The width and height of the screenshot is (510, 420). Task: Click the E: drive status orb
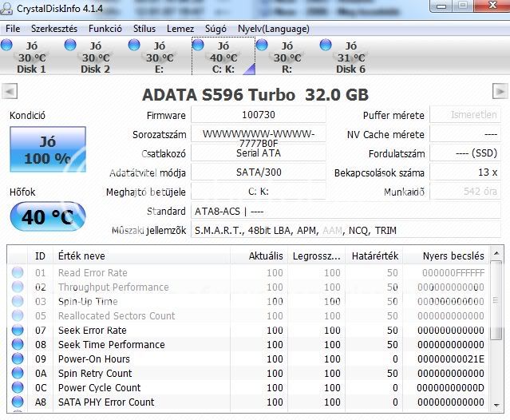[135, 46]
